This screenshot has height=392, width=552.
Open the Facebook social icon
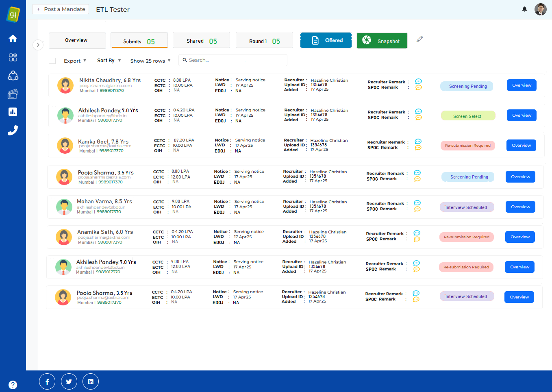click(x=47, y=381)
